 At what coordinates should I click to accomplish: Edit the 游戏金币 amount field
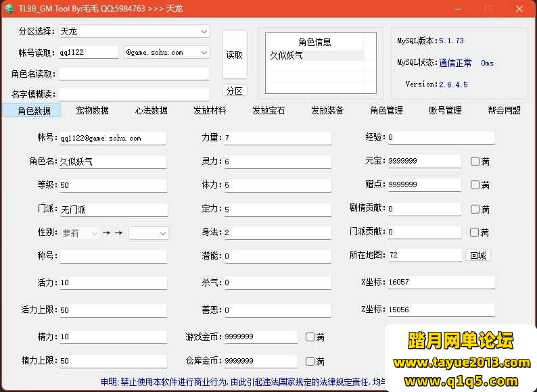[x=261, y=337]
